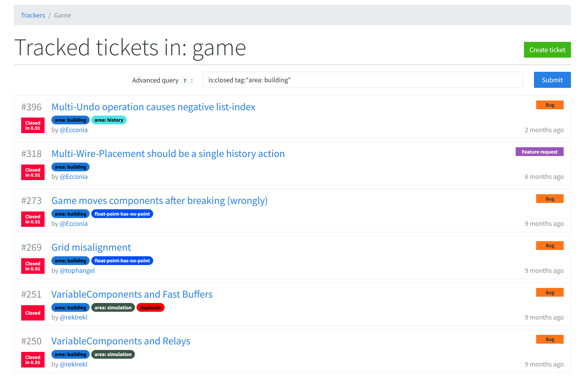Viewport: 588px width, 376px height.
Task: Open VariableComponents and Relays ticket
Action: (121, 341)
